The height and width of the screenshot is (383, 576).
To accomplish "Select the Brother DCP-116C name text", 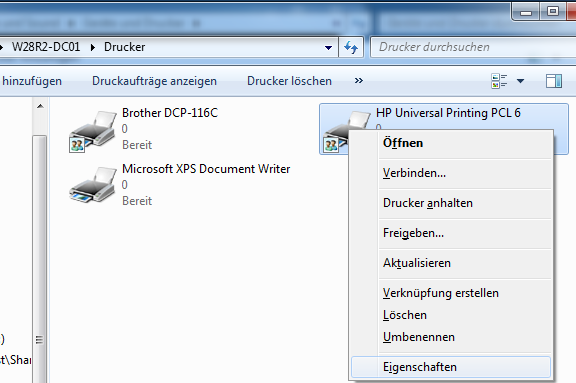I will 170,113.
